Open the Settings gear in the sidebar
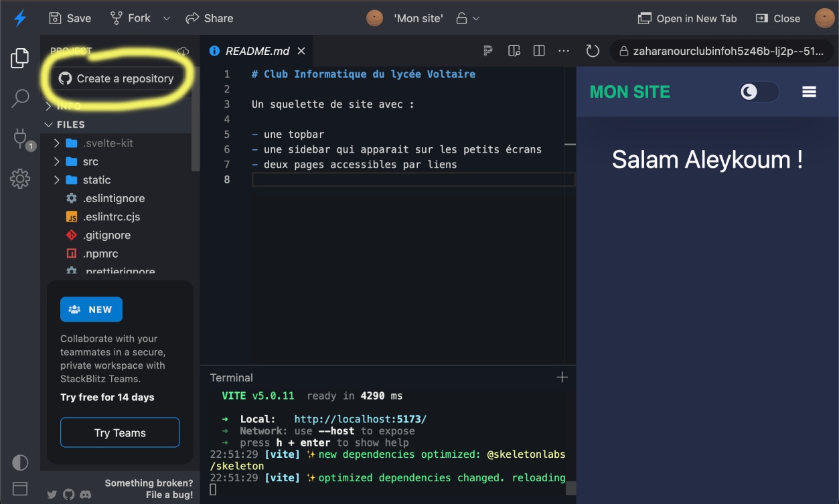The width and height of the screenshot is (839, 504). 20,179
